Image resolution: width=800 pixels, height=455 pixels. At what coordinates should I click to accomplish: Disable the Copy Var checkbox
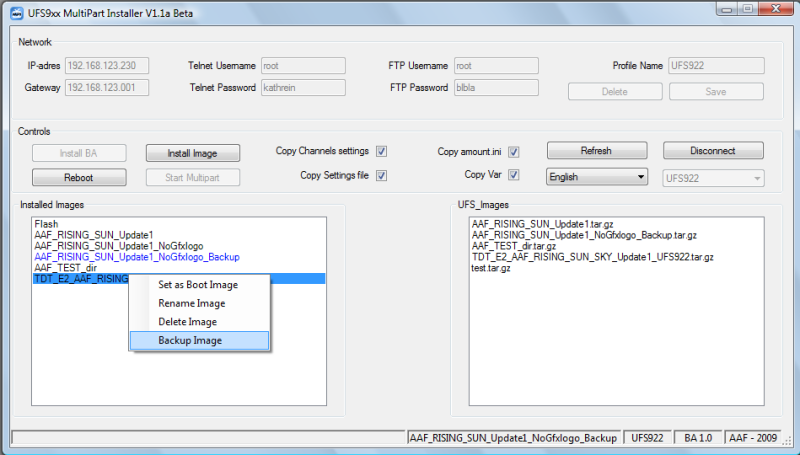point(514,176)
